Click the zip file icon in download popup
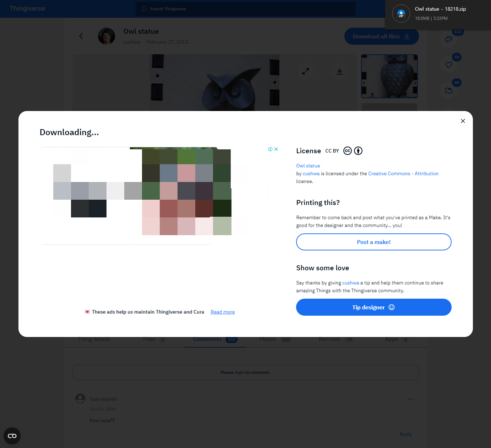The width and height of the screenshot is (491, 448). (x=401, y=13)
